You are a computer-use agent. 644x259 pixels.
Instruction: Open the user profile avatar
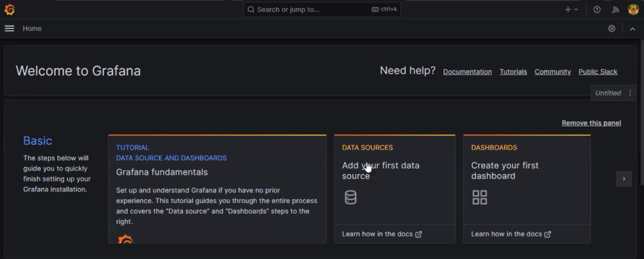(633, 9)
